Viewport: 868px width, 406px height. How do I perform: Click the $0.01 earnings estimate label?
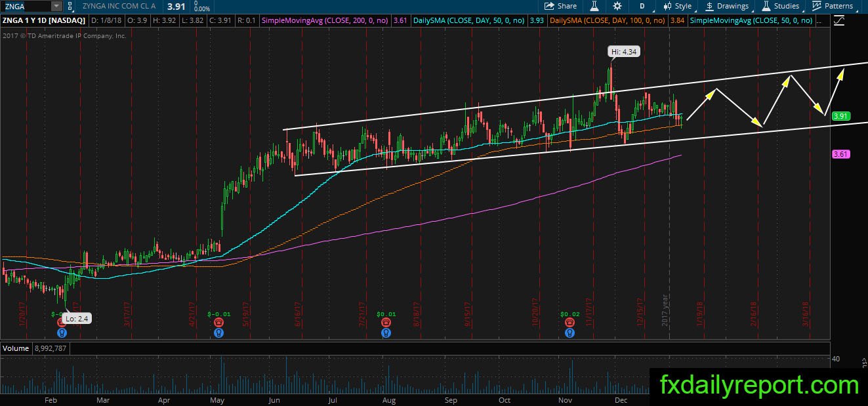tap(386, 314)
